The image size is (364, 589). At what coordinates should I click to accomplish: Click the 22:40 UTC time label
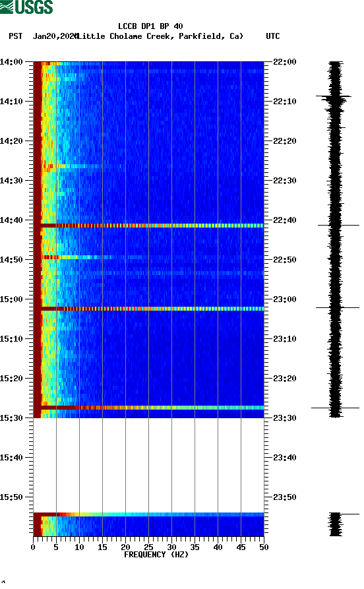pyautogui.click(x=285, y=220)
